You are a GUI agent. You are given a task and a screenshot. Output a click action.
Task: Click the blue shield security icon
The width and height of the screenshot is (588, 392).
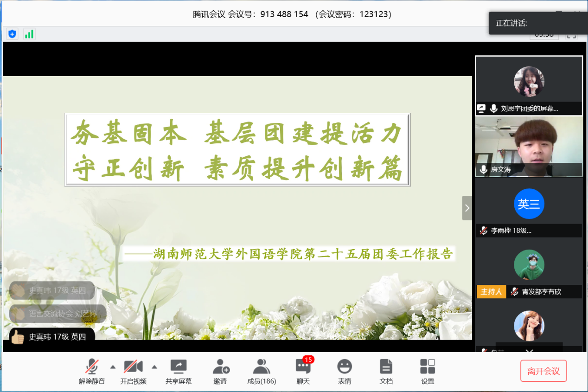point(12,34)
